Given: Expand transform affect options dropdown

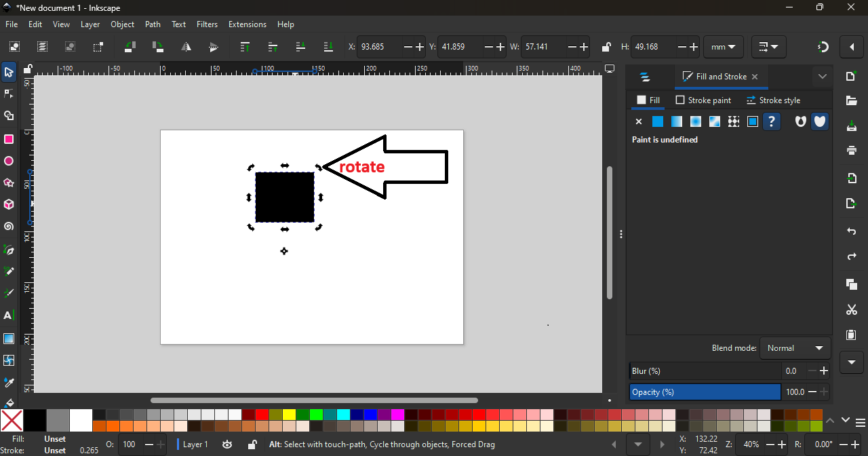Looking at the screenshot, I should (768, 47).
